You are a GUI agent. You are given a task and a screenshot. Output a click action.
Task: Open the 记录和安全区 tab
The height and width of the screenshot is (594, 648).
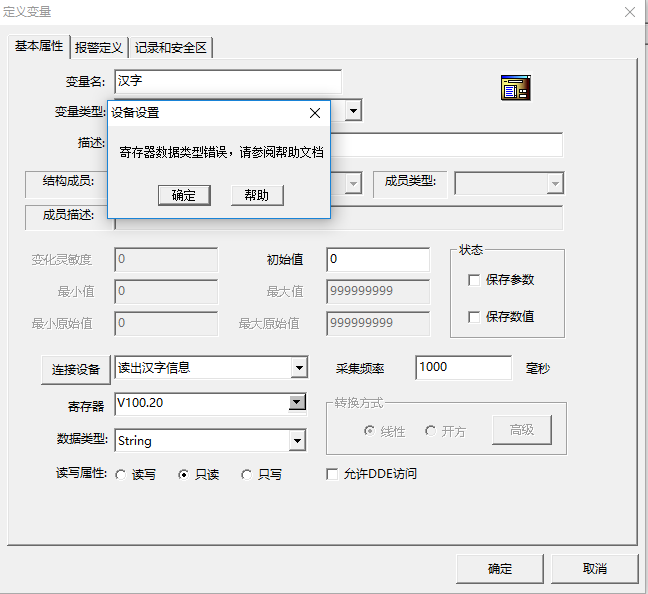[172, 48]
